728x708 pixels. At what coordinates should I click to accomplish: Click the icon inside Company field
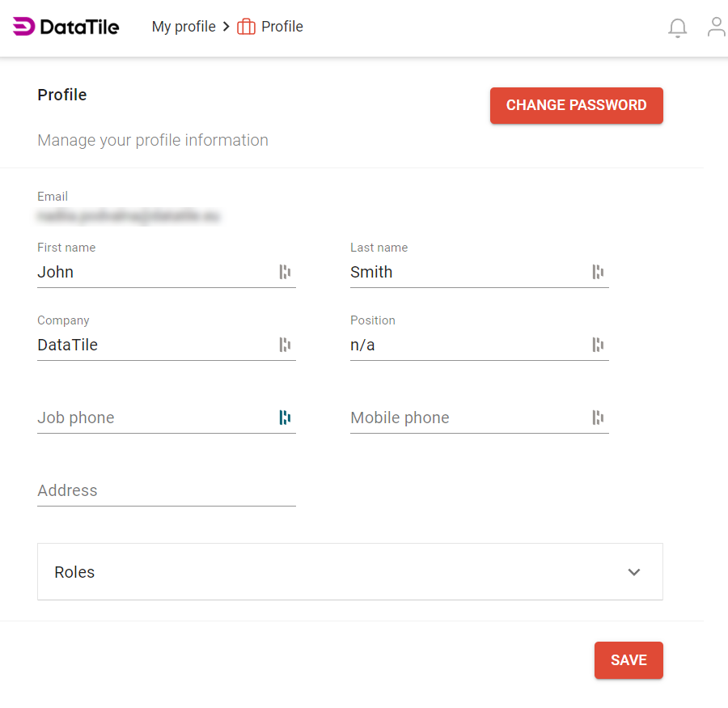pyautogui.click(x=285, y=345)
